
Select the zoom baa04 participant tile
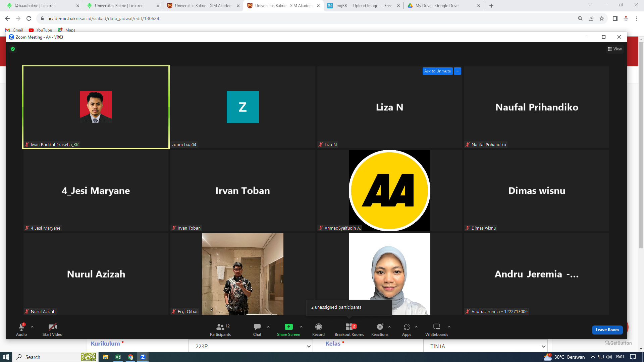(x=243, y=107)
